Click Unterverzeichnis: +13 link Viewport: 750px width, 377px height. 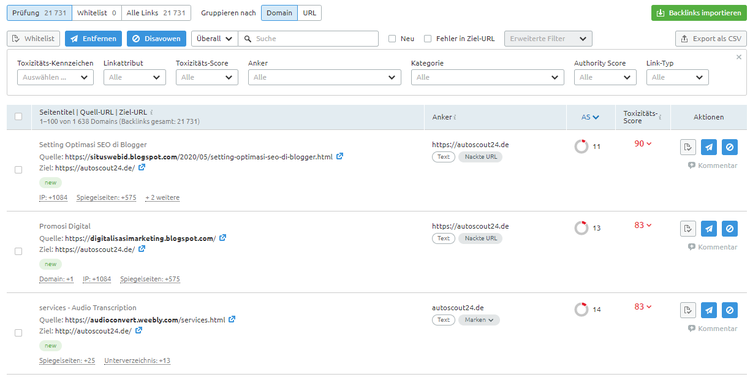pos(137,360)
